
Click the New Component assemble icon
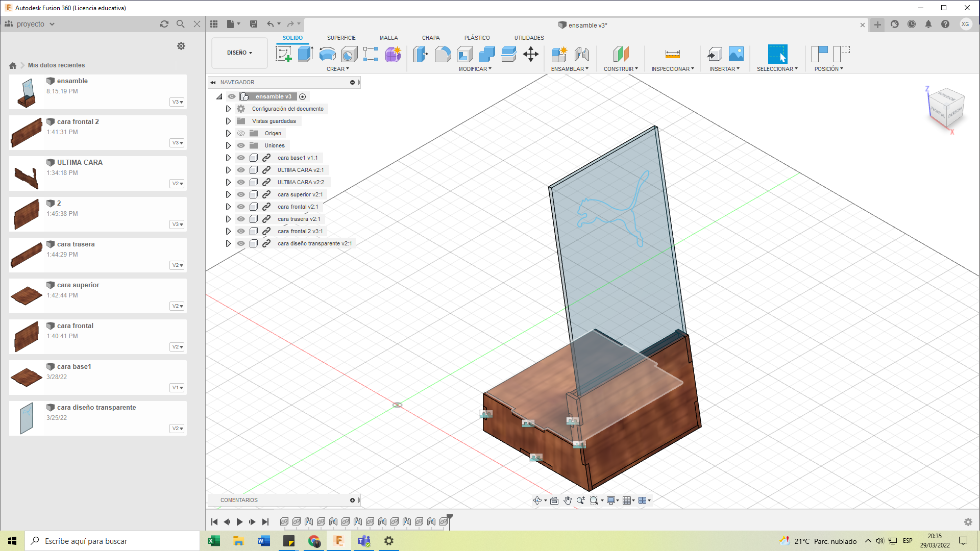(559, 54)
